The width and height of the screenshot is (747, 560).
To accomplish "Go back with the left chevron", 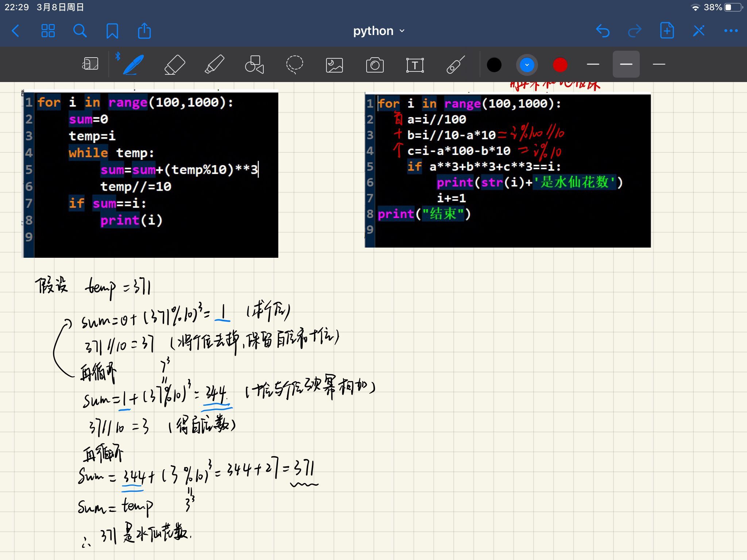I will [x=16, y=31].
